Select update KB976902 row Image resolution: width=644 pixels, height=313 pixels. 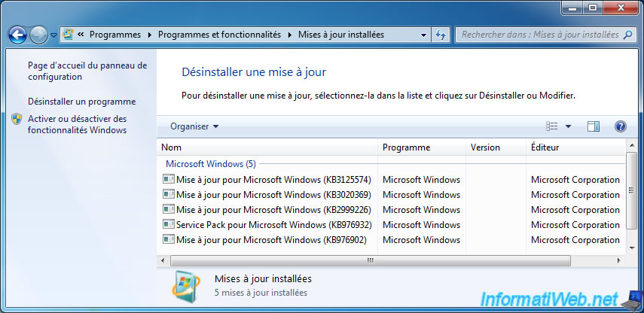click(392, 239)
